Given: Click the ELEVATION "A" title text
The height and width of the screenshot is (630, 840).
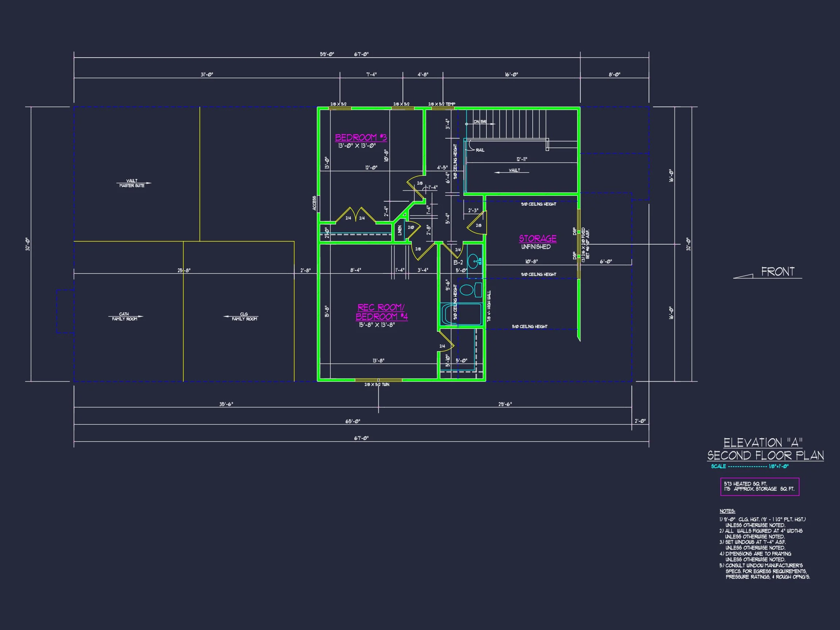Looking at the screenshot, I should [763, 443].
